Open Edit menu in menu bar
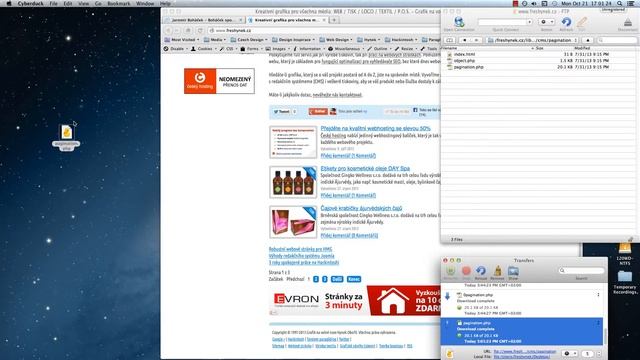Viewport: 640px width, 360px height. point(68,3)
